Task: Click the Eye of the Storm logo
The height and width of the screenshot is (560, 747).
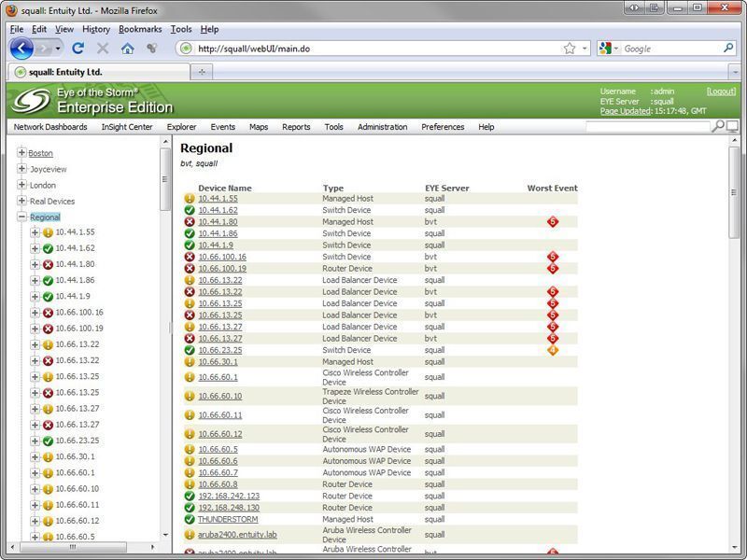Action: 30,101
